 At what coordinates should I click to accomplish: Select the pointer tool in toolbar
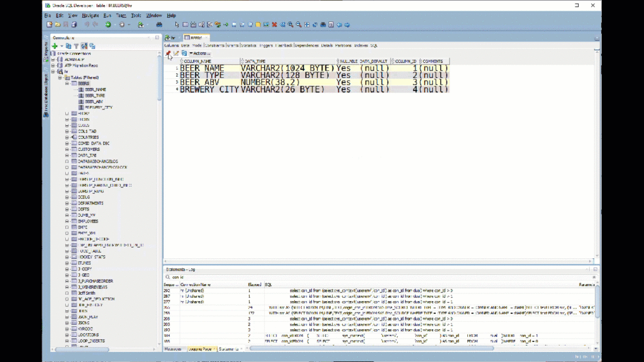[x=177, y=25]
